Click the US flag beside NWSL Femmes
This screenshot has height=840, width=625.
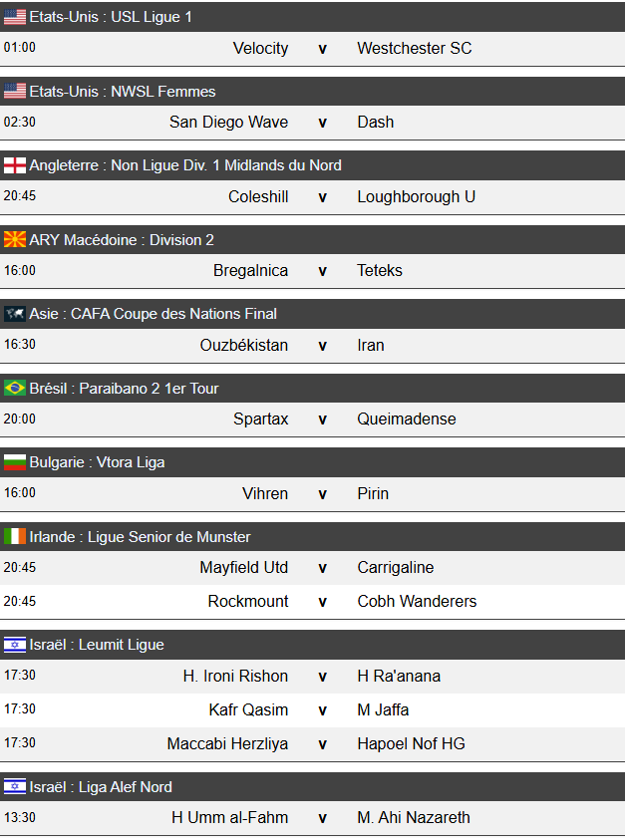[15, 92]
